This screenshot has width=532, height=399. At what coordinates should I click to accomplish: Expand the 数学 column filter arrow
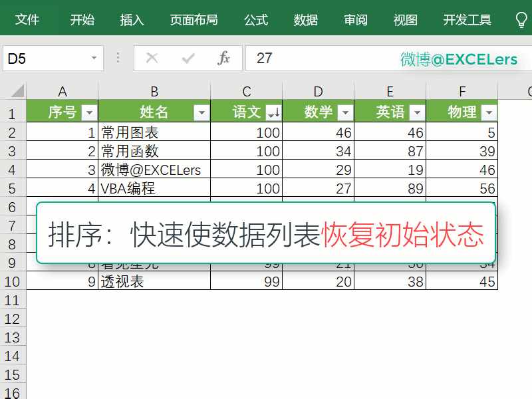[344, 112]
